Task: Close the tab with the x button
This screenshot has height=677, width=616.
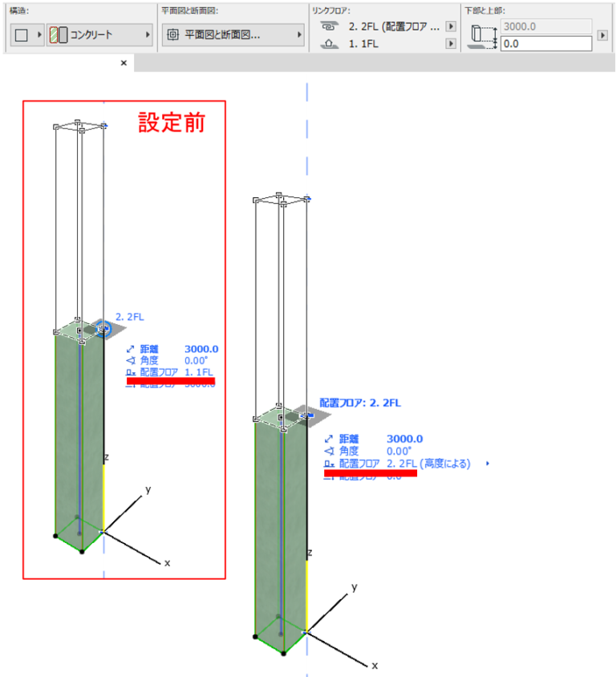Action: tap(124, 63)
